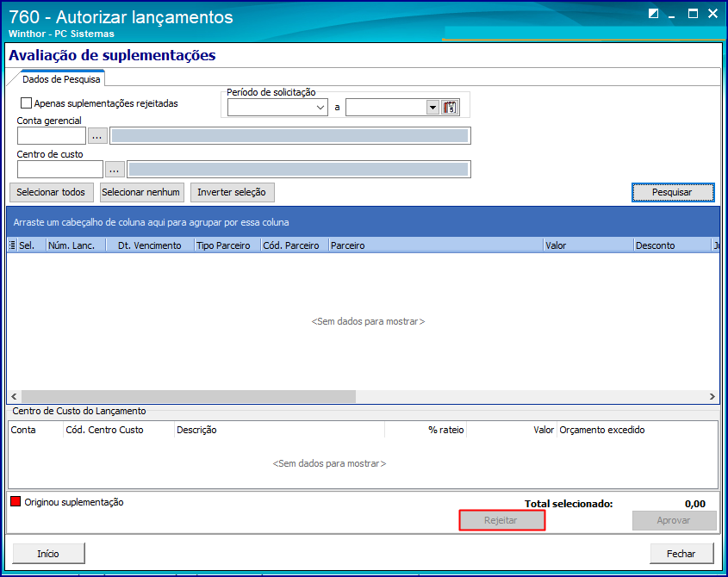The image size is (728, 577).
Task: Select the Dados de Pesquisa tab
Action: click(x=61, y=79)
